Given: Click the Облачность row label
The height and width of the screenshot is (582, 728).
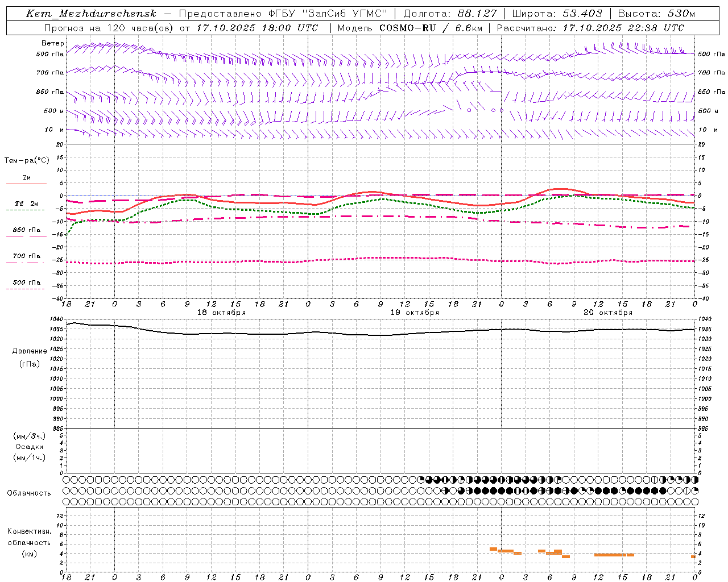Looking at the screenshot, I should tap(29, 493).
